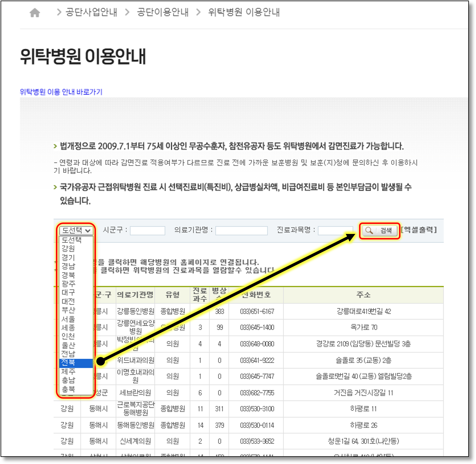476x464 pixels.
Task: Open 위탁병원 이용 안내 바로가기 link
Action: 61,92
